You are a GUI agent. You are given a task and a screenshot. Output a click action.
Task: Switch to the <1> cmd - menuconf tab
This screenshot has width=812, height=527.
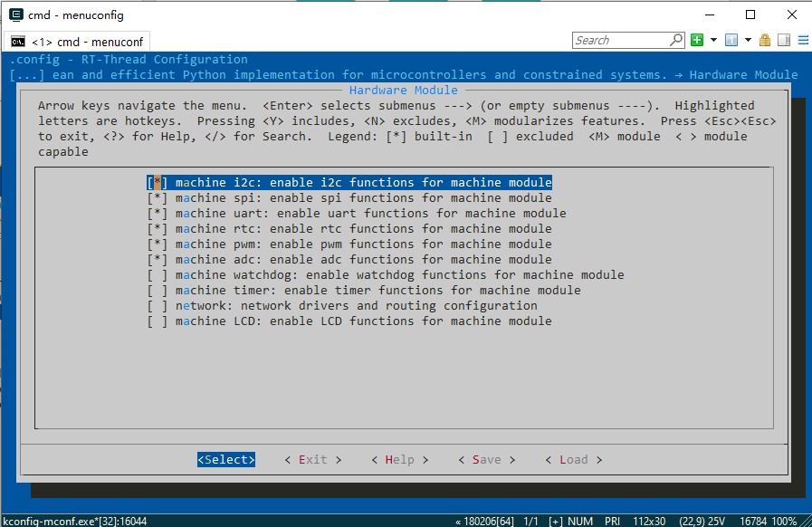coord(77,42)
